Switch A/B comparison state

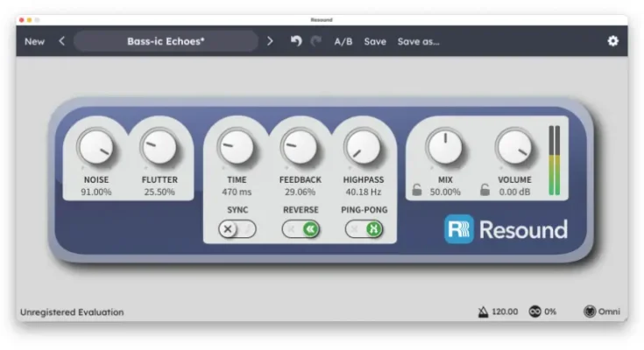point(343,41)
